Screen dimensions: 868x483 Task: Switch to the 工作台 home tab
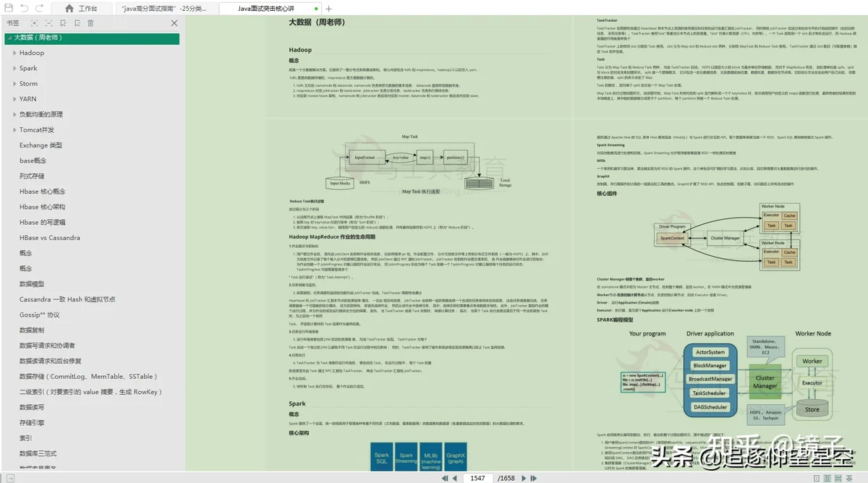pyautogui.click(x=81, y=9)
